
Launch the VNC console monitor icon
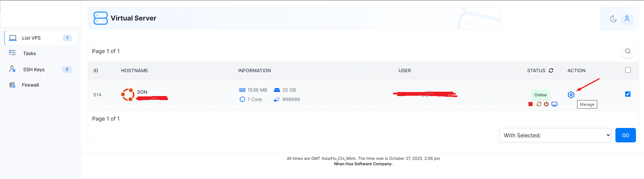(554, 104)
